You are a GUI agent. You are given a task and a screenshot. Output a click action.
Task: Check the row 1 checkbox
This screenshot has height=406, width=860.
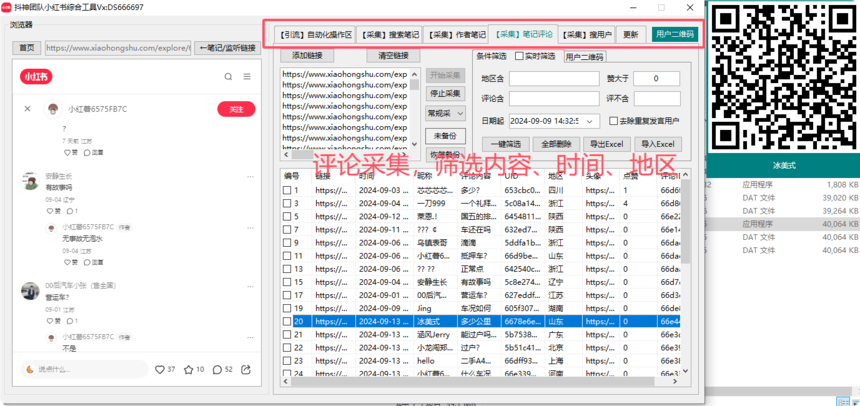pyautogui.click(x=286, y=191)
